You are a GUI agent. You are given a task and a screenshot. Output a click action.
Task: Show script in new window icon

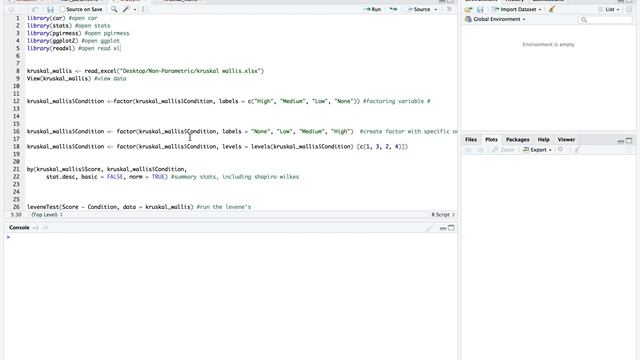click(36, 9)
